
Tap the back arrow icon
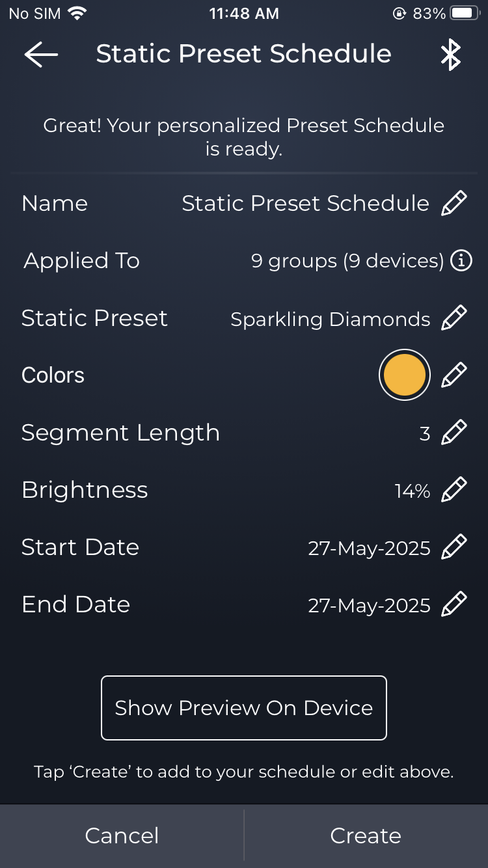click(x=41, y=55)
